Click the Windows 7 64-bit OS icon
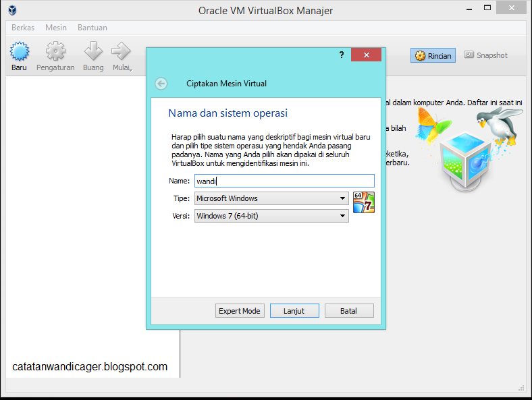This screenshot has height=400, width=532. coord(364,202)
